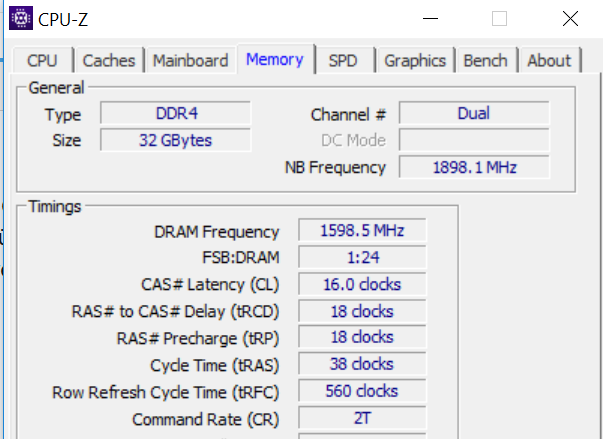The image size is (603, 439).
Task: Switch to the CPU tab
Action: pos(42,61)
